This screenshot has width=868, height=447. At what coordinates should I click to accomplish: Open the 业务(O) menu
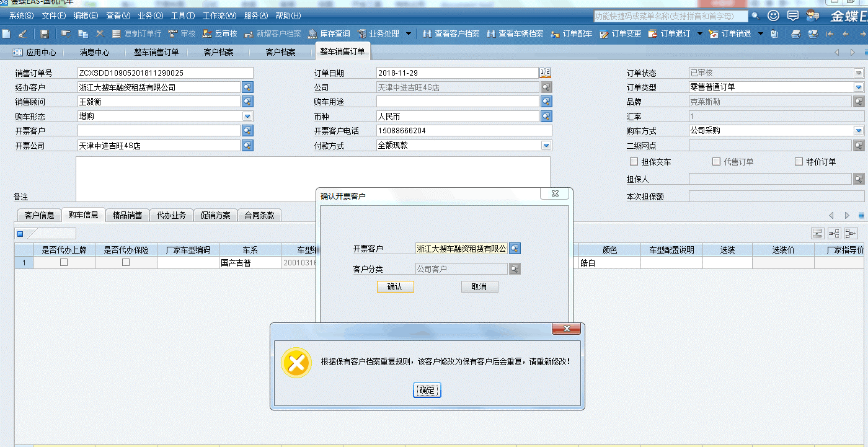(x=150, y=15)
